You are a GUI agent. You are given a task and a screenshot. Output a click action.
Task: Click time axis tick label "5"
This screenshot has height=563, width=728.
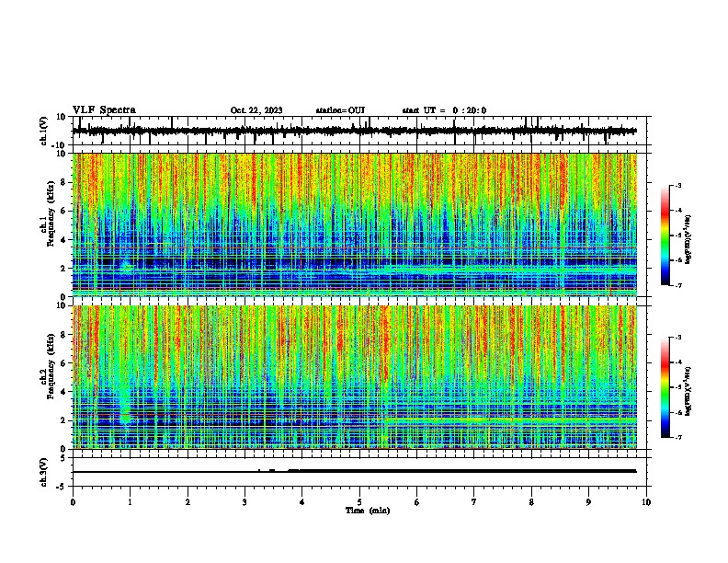tap(359, 502)
